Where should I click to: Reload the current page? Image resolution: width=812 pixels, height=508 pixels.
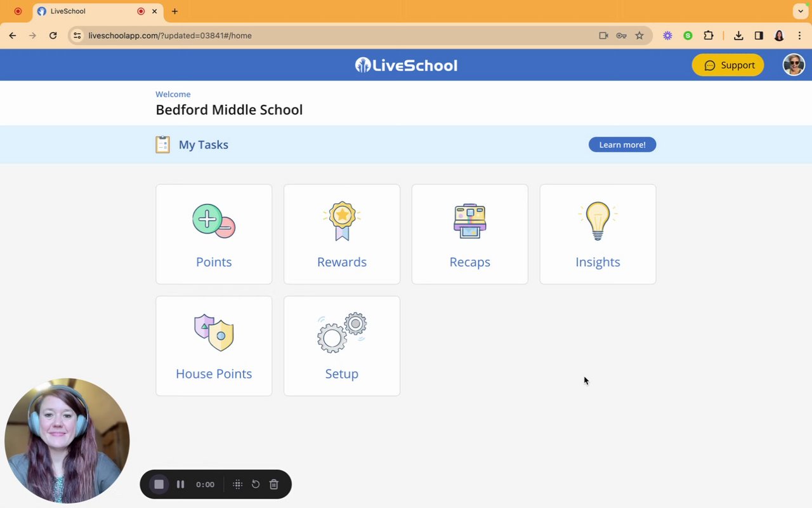pos(53,36)
